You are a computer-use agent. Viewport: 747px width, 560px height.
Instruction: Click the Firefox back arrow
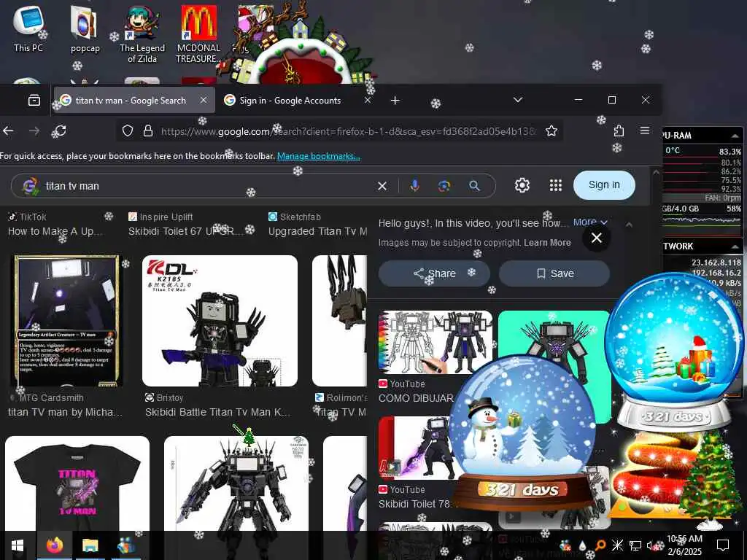coord(8,131)
